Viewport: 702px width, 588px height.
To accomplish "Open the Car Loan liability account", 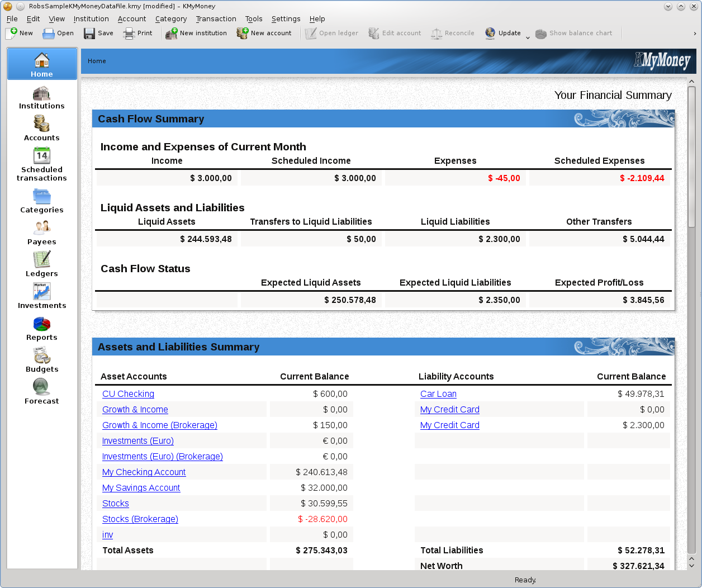I will point(438,394).
